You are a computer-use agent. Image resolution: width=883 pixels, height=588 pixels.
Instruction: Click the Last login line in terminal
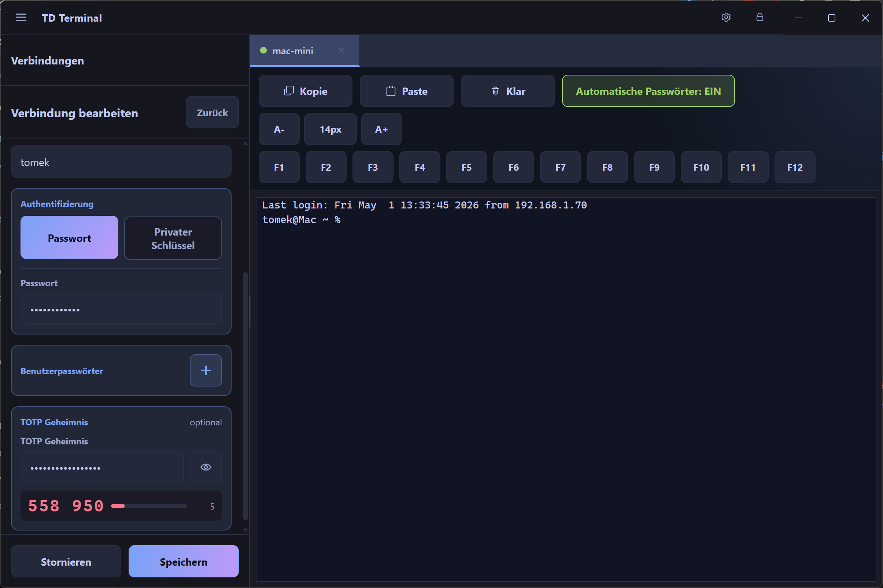pos(424,205)
